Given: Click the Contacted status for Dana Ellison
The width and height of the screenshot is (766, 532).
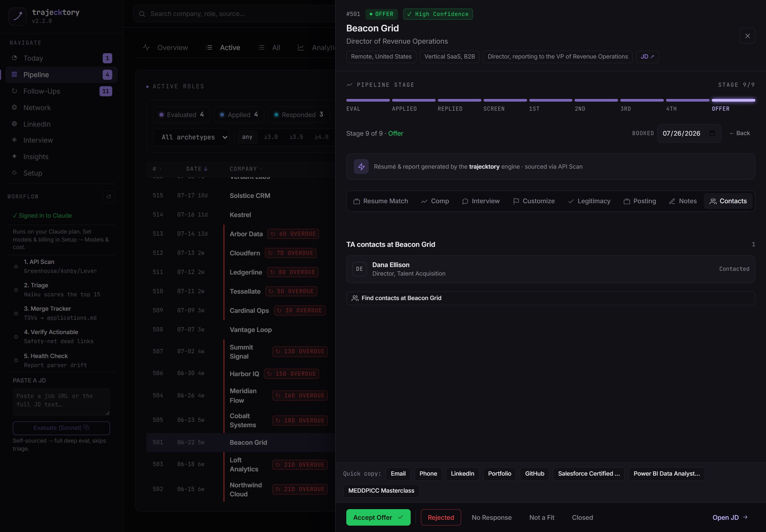Looking at the screenshot, I should [x=734, y=269].
